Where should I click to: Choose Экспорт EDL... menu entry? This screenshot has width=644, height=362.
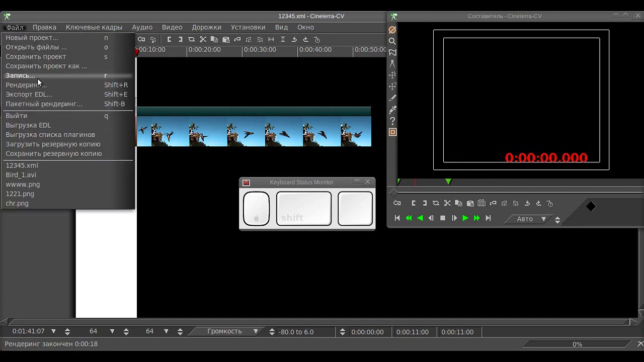point(68,95)
